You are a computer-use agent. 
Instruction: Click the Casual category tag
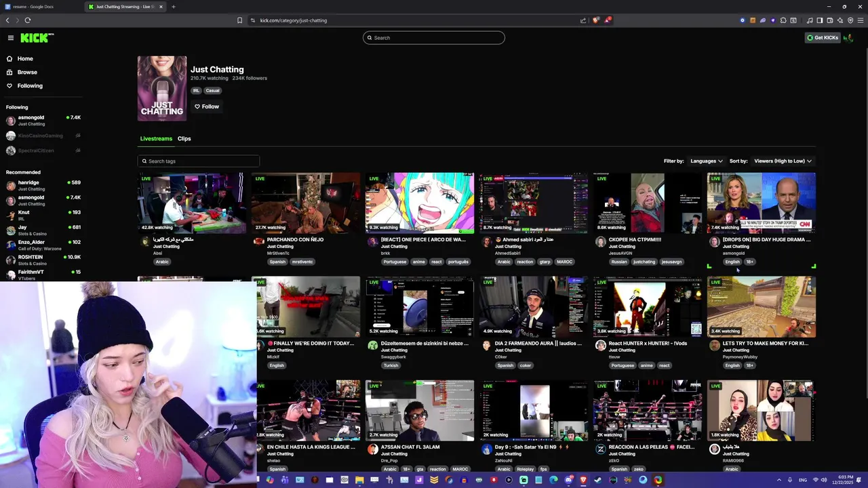click(213, 90)
